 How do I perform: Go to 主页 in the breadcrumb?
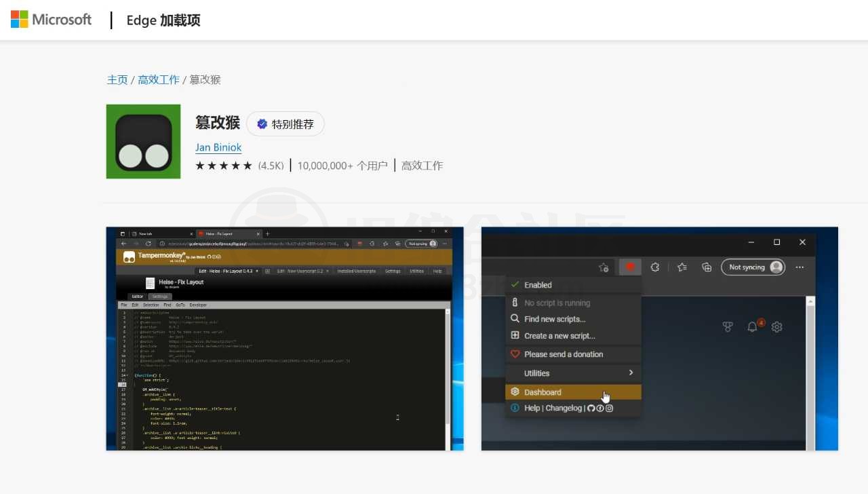tap(117, 79)
